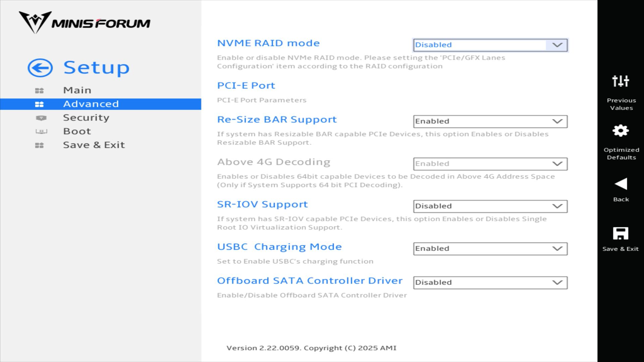Switch to the Main menu
644x362 pixels.
pyautogui.click(x=77, y=90)
